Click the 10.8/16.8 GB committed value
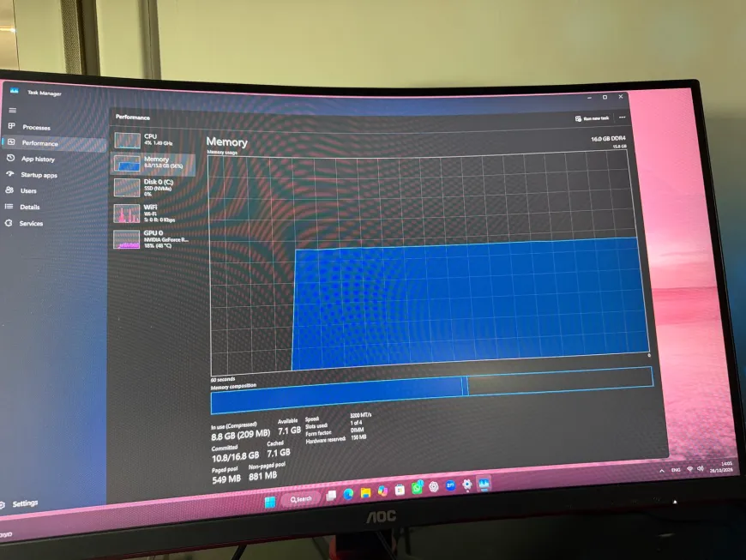 [235, 457]
